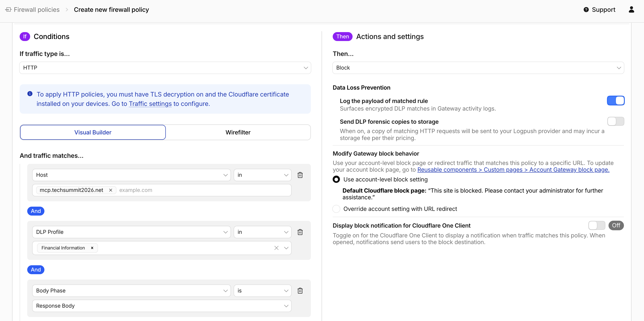Select Override account setting with URL redirect
Viewport: 644px width, 321px height.
click(x=336, y=209)
